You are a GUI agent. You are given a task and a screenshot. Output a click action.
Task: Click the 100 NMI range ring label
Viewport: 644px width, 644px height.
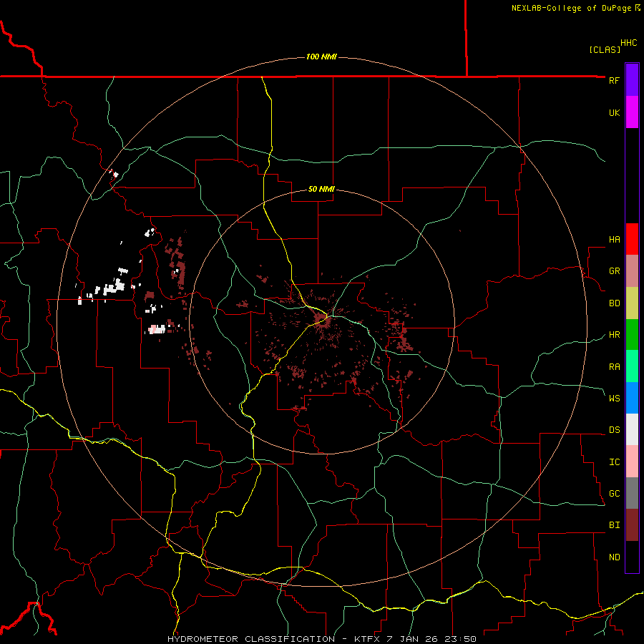pyautogui.click(x=321, y=57)
